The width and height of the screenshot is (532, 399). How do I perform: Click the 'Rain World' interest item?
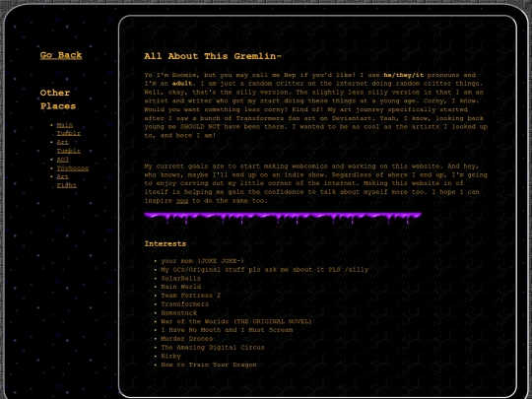point(181,287)
